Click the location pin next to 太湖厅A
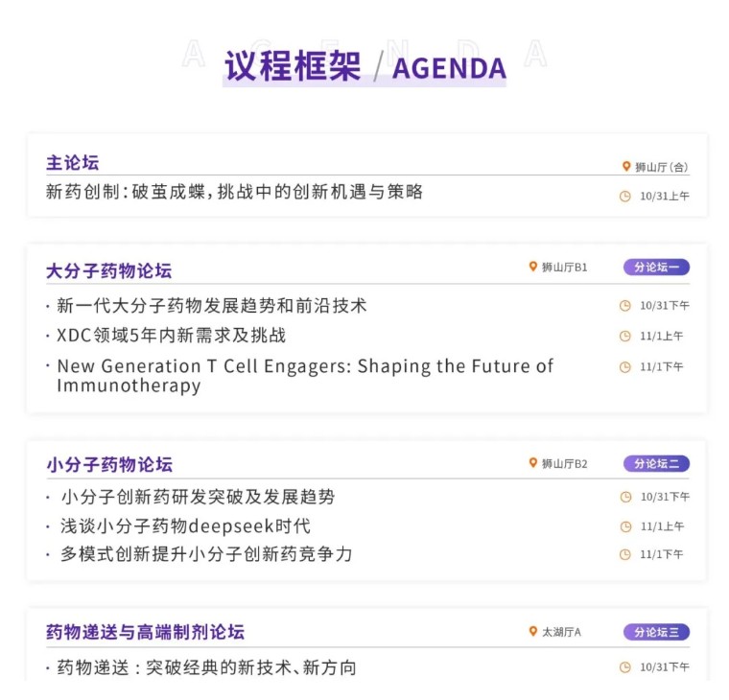The width and height of the screenshot is (729, 700). coord(533,631)
